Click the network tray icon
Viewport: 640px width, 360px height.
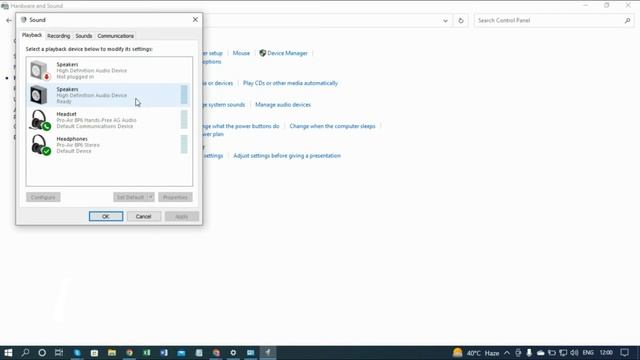pyautogui.click(x=563, y=353)
